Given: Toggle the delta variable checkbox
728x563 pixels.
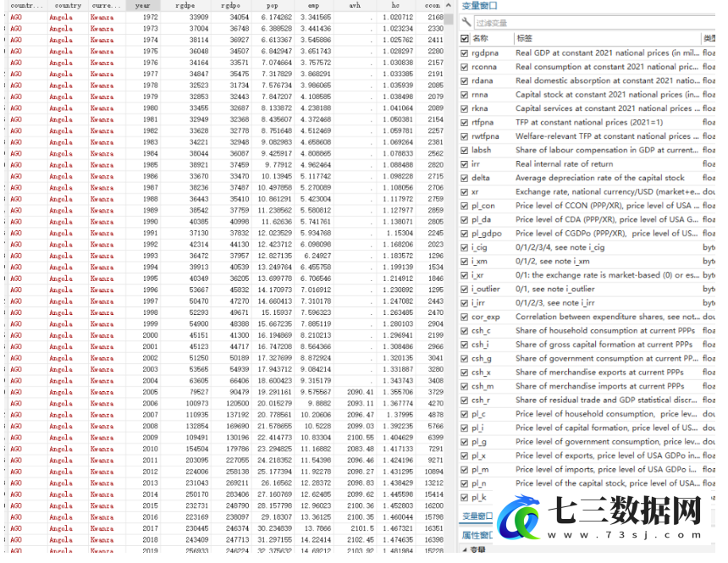Looking at the screenshot, I should tap(464, 179).
